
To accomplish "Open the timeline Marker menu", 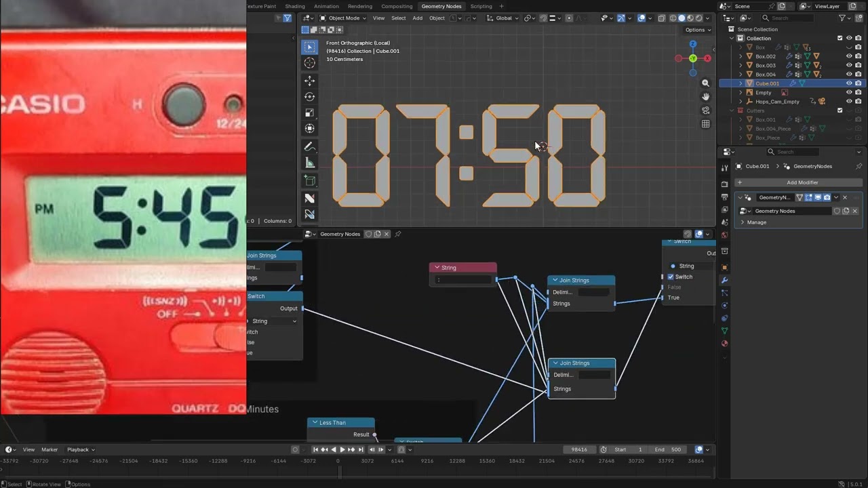I will [50, 449].
